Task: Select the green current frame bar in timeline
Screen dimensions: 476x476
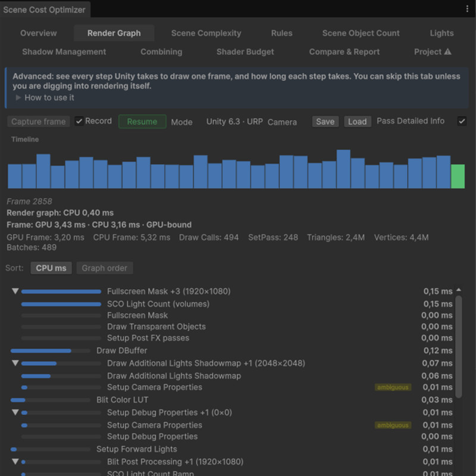Action: tap(458, 176)
